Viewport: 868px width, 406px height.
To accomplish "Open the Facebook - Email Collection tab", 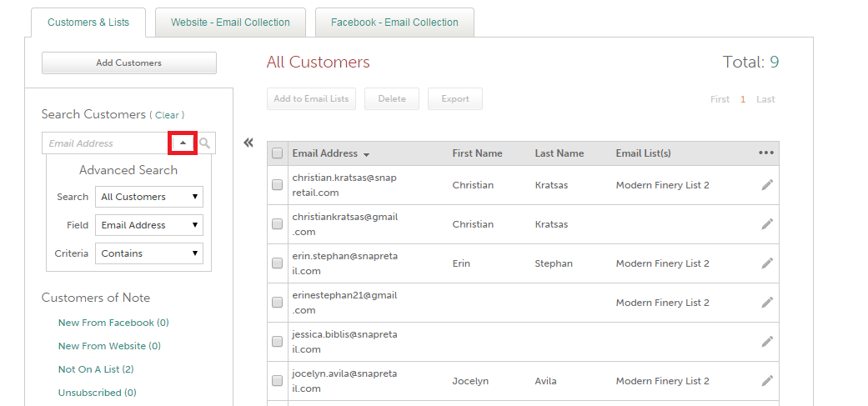I will click(x=394, y=23).
